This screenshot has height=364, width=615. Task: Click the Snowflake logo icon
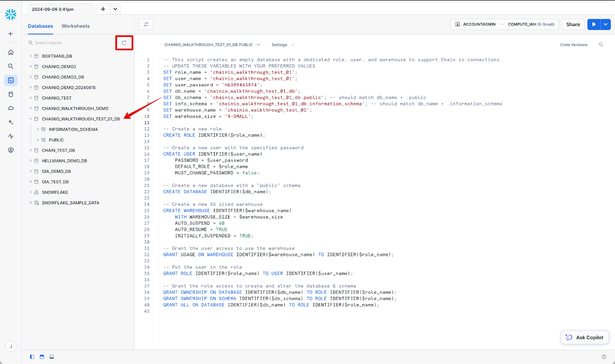(x=11, y=15)
